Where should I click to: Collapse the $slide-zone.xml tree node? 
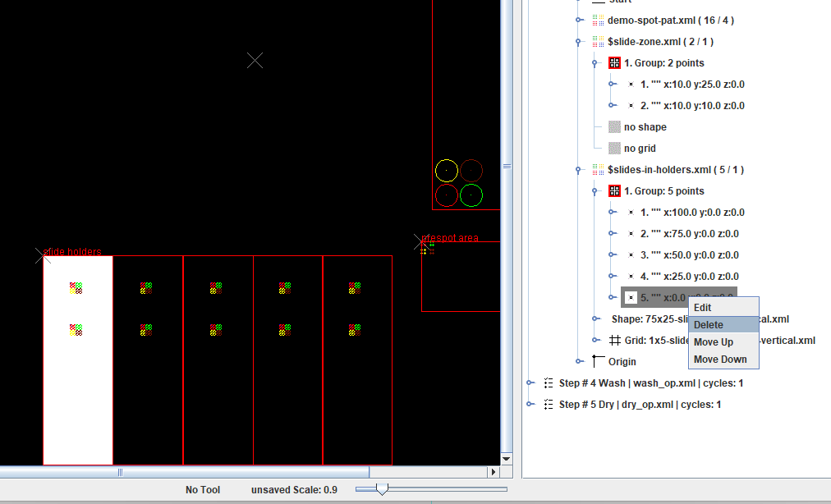coord(580,42)
